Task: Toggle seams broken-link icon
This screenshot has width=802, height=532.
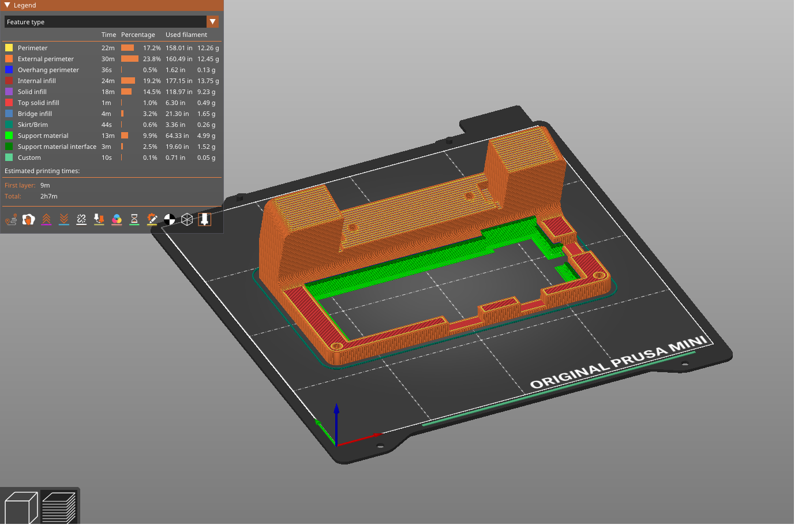Action: tap(81, 220)
